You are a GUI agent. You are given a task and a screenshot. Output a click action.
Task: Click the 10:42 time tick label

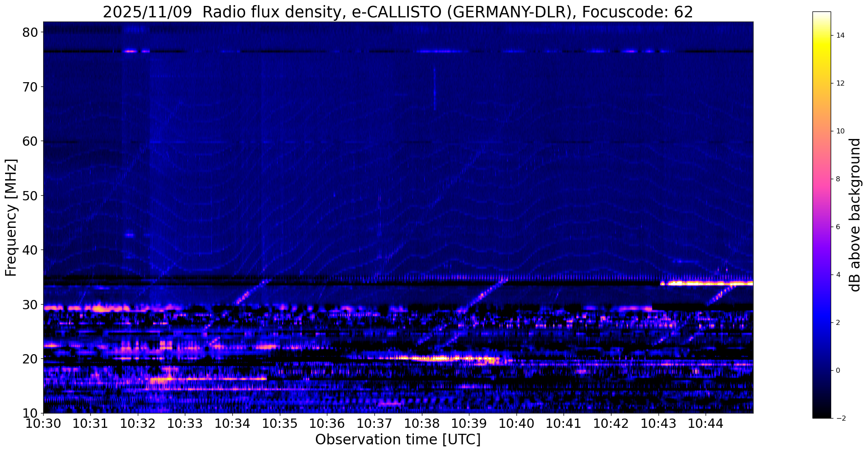(x=611, y=423)
